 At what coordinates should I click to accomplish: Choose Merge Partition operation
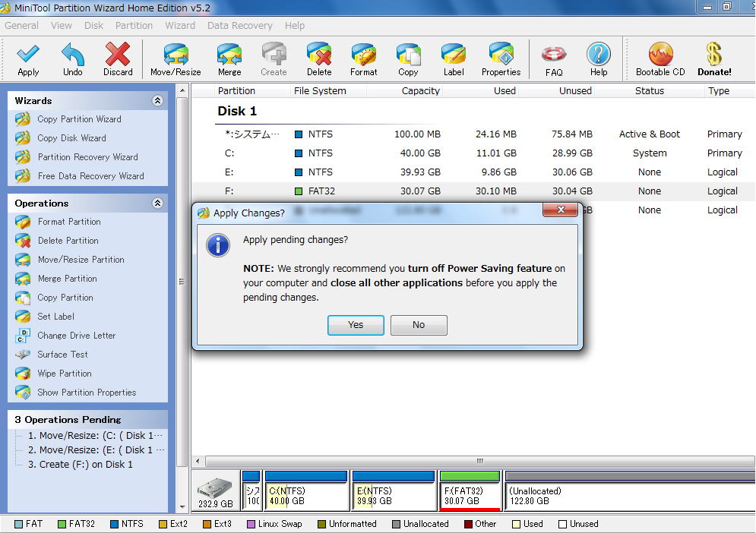67,279
